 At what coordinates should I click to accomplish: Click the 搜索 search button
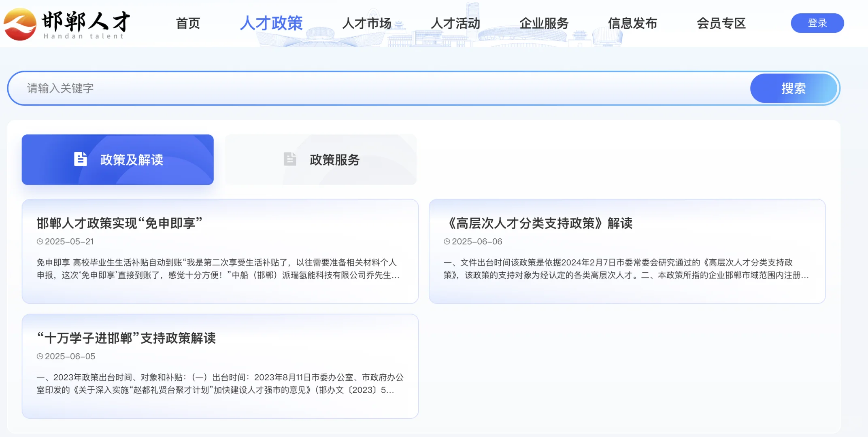793,88
